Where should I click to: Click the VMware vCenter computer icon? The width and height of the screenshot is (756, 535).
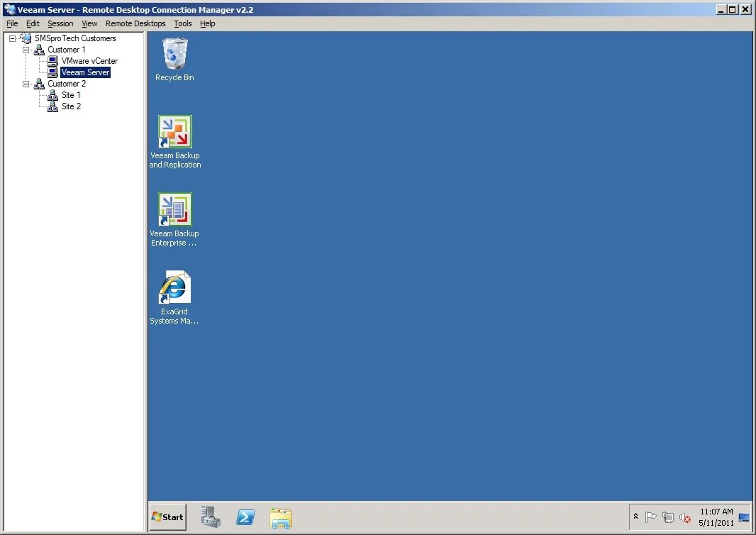[x=52, y=61]
